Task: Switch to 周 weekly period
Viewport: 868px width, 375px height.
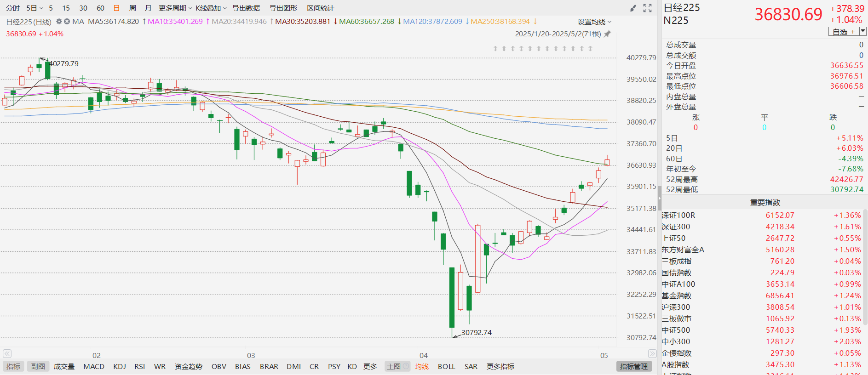Action: [x=132, y=8]
